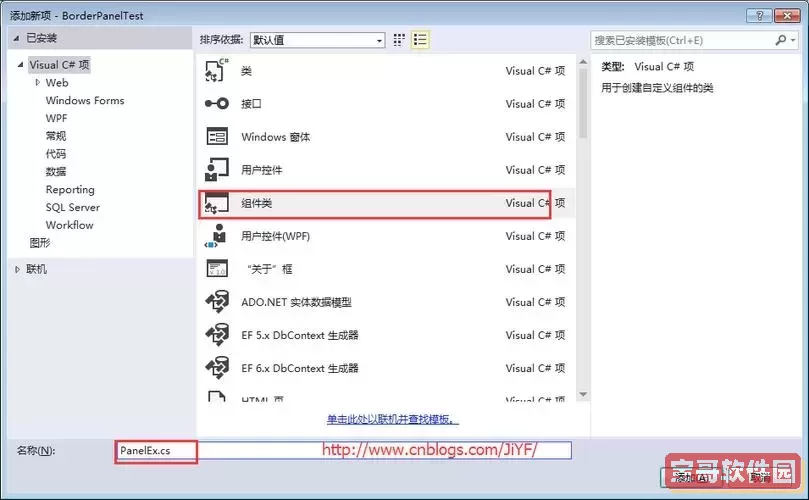Image resolution: width=809 pixels, height=500 pixels.
Task: Click Visual C# 项 type in 接口 row
Action: [535, 104]
